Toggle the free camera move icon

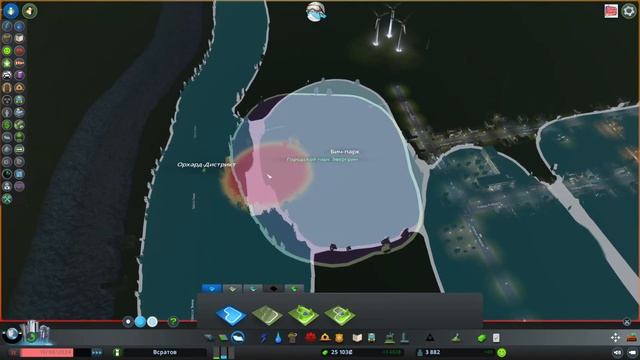pyautogui.click(x=615, y=338)
